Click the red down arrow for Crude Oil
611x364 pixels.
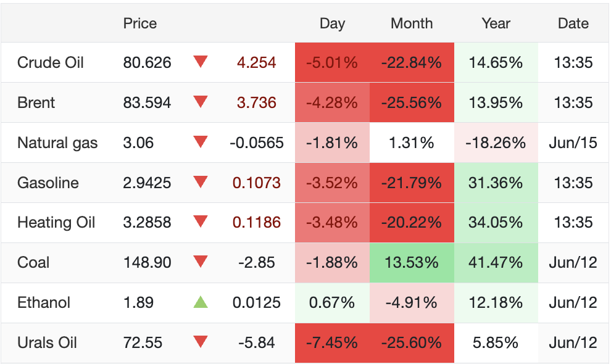(201, 62)
